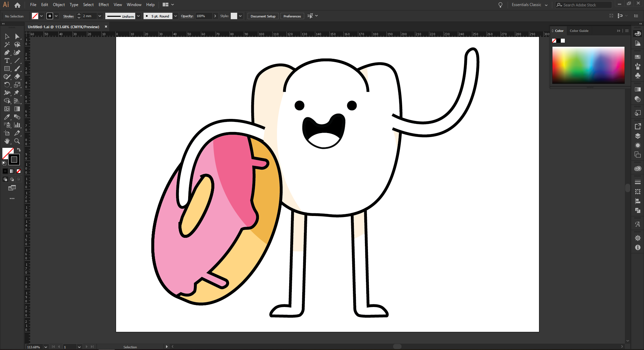Select the Selection (black arrow) tool
This screenshot has width=644, height=350.
coord(7,36)
